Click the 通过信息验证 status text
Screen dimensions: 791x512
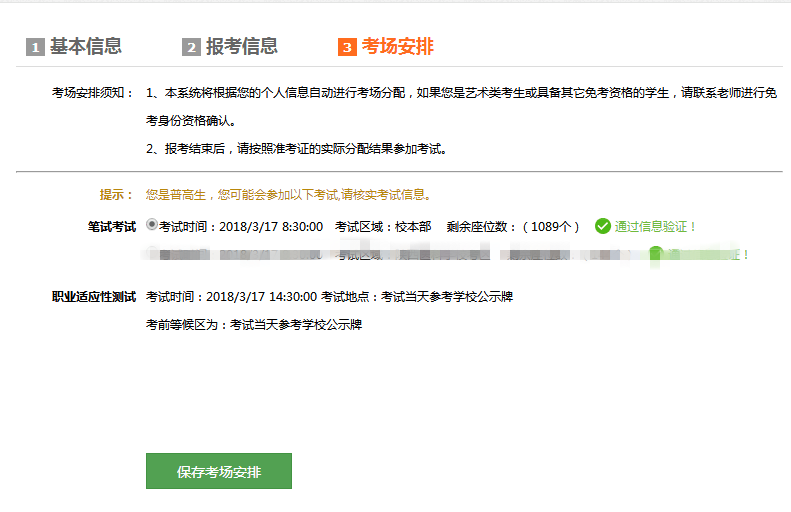click(x=656, y=227)
